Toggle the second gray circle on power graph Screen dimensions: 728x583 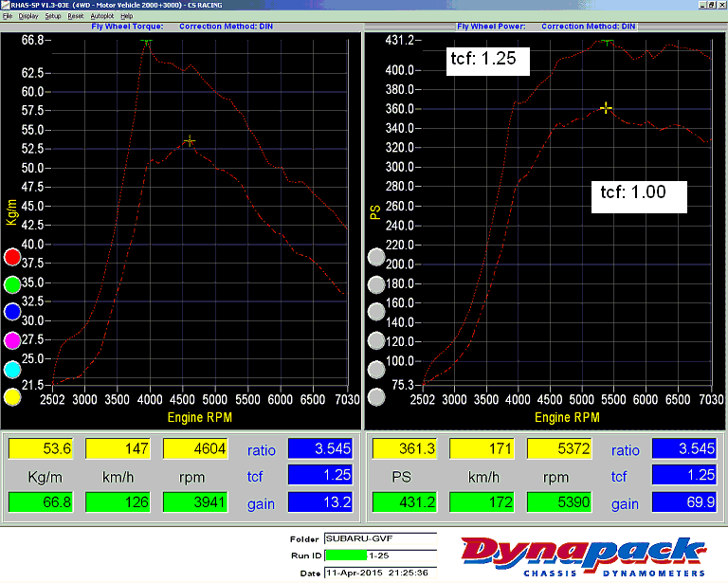[x=376, y=284]
